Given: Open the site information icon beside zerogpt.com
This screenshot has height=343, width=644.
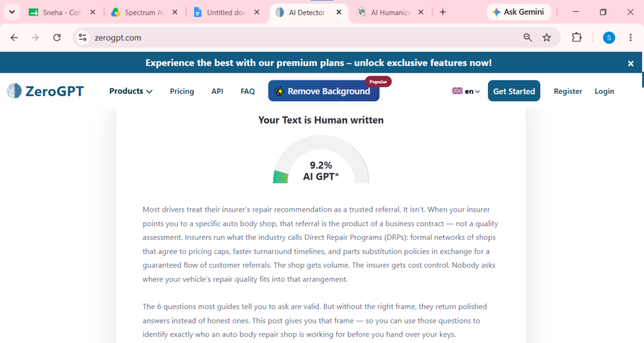Looking at the screenshot, I should point(82,38).
